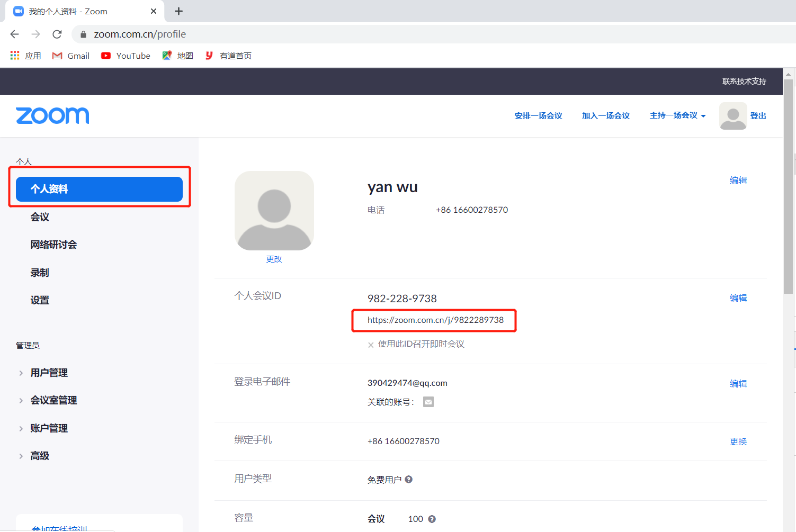The width and height of the screenshot is (796, 532).
Task: Click help icon next to capacity 100
Action: (432, 519)
